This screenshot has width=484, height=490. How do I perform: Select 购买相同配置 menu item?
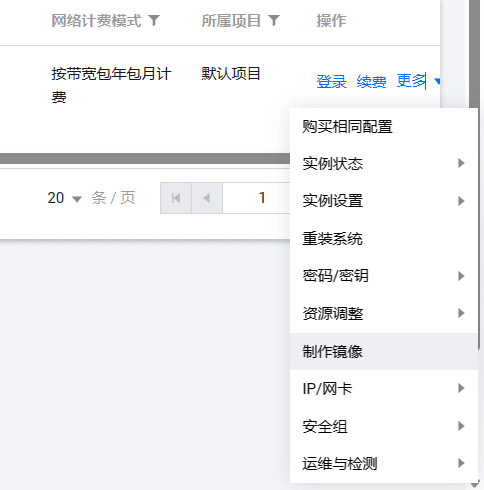click(x=384, y=127)
